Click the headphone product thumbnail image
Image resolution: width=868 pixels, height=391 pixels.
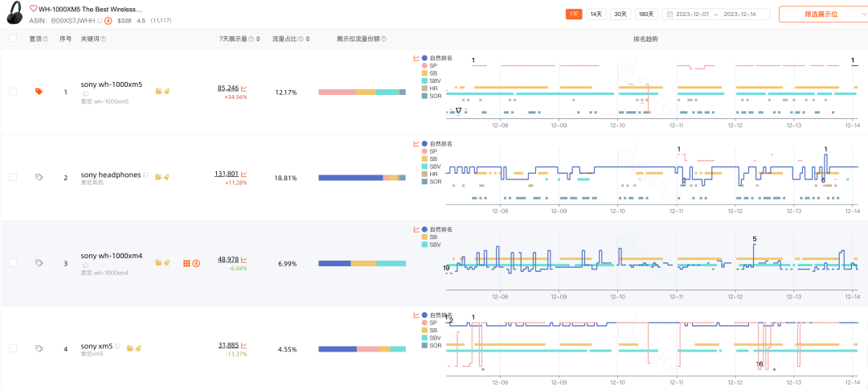pos(15,14)
